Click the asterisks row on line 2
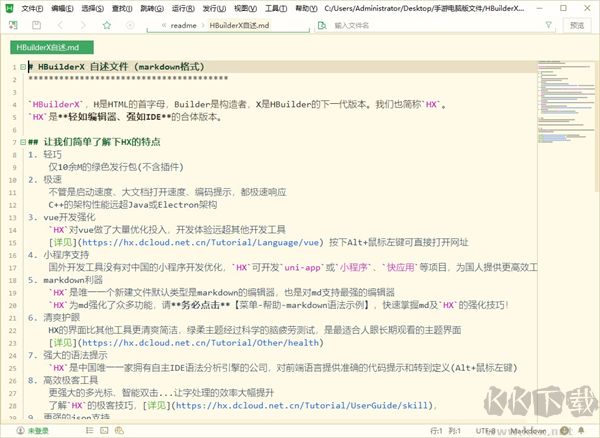Viewport: 600px width, 438px height. [128, 79]
